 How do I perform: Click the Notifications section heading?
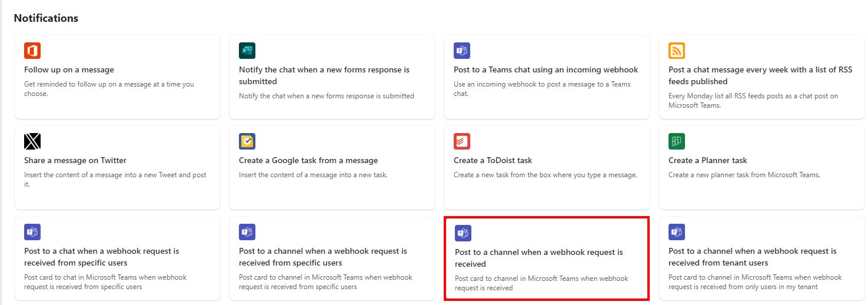[46, 18]
